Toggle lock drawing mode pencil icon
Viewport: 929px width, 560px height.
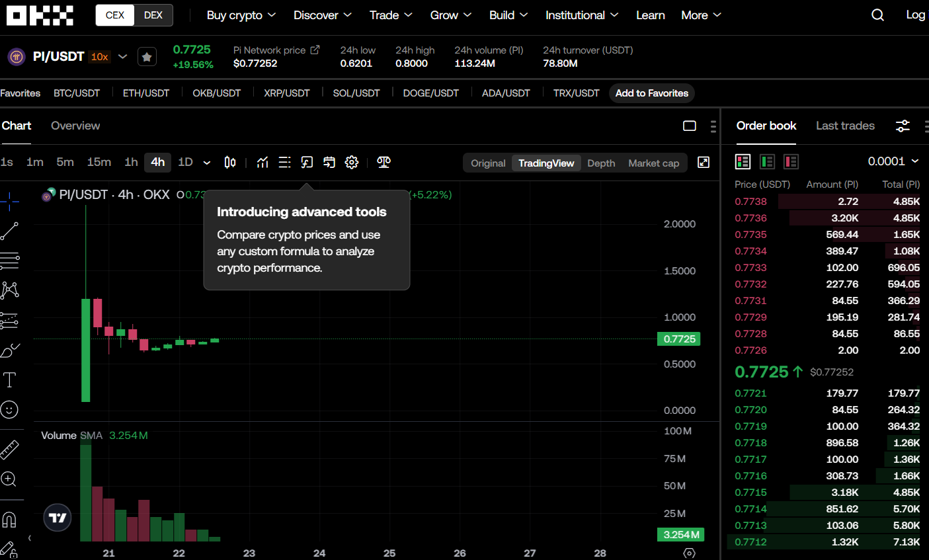(9, 550)
